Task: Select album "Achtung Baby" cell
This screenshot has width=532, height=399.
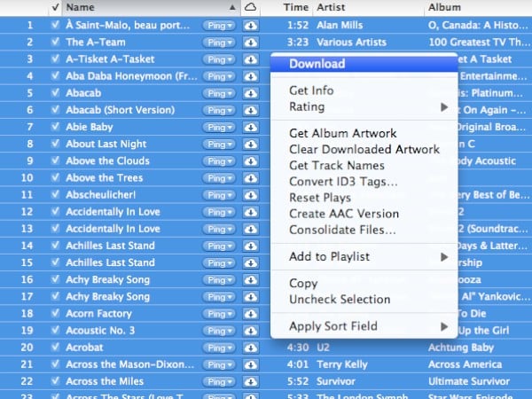Action: (x=461, y=348)
